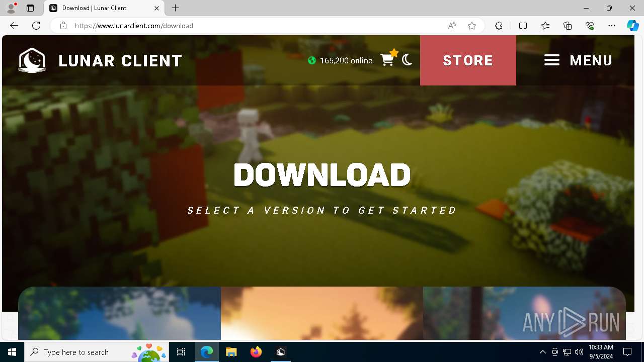Close the Download | Lunar Client tab
This screenshot has height=362, width=644.
156,8
